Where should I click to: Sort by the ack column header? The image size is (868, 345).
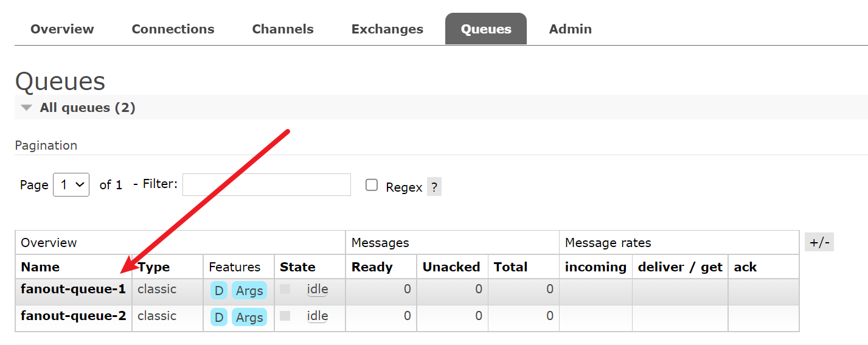tap(745, 267)
